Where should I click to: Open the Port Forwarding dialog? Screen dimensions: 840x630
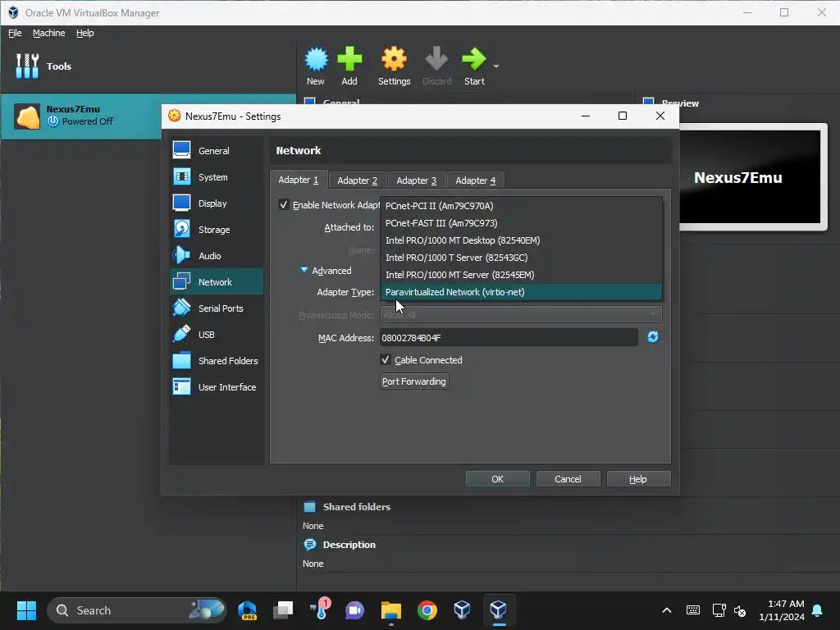[414, 381]
